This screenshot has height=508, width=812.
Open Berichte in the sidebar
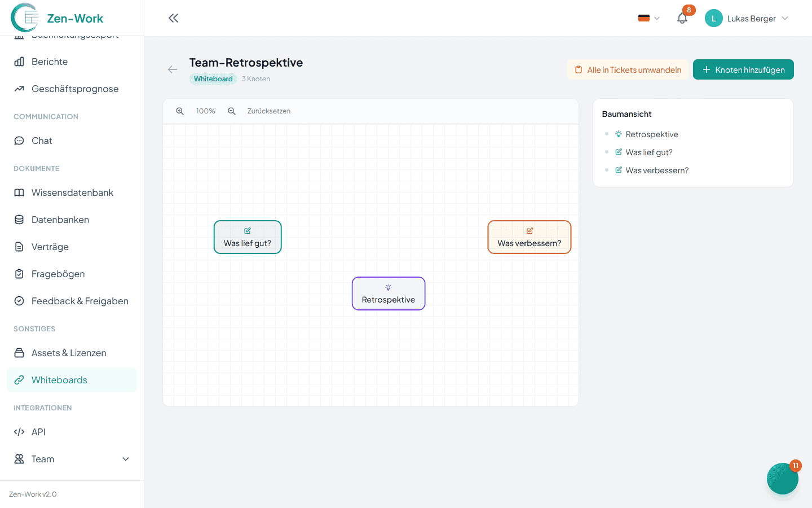[72, 62]
